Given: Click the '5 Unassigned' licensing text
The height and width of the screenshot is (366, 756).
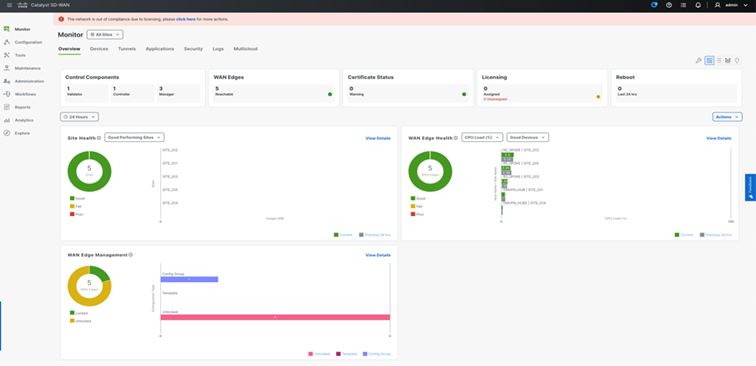Looking at the screenshot, I should (x=495, y=99).
